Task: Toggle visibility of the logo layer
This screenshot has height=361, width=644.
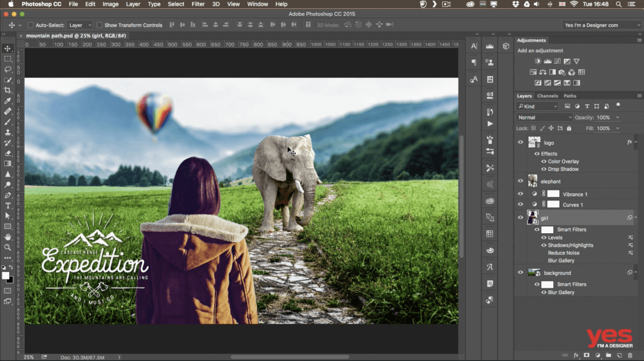Action: pyautogui.click(x=520, y=142)
